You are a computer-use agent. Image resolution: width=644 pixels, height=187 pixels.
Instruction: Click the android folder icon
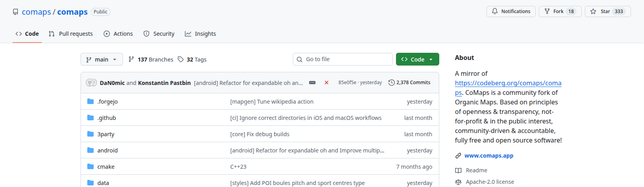coord(90,150)
